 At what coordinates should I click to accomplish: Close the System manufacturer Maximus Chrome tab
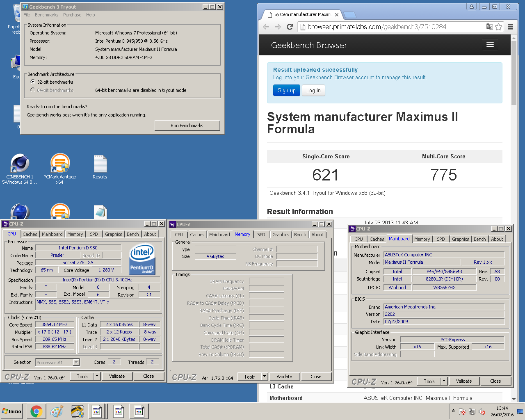(337, 15)
